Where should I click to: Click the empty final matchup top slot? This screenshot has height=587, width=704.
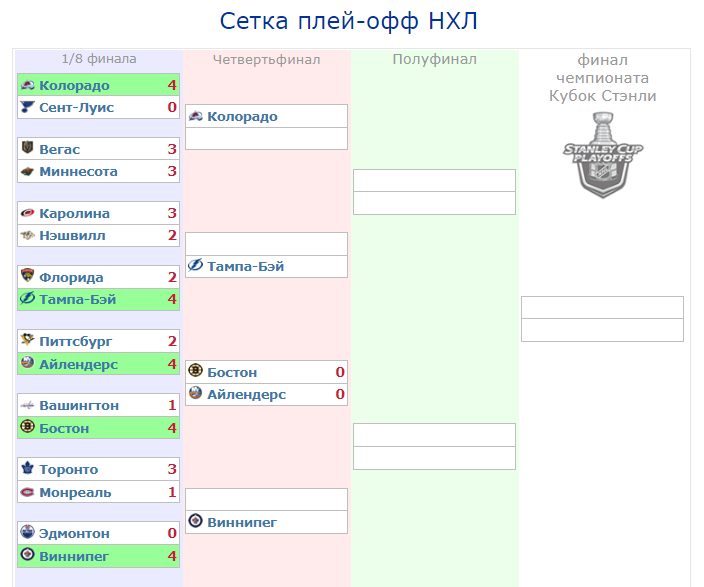click(x=602, y=308)
